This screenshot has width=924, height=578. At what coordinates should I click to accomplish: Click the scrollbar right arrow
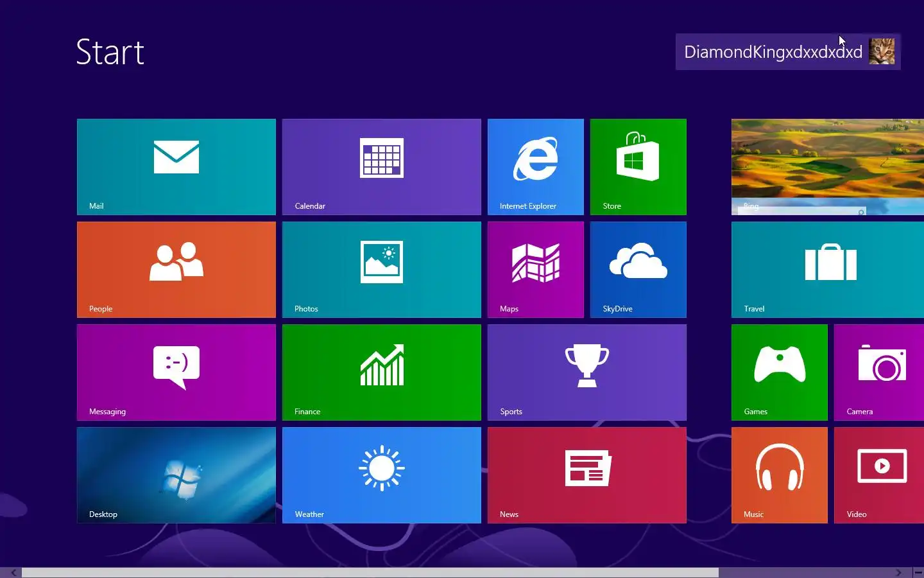[899, 572]
